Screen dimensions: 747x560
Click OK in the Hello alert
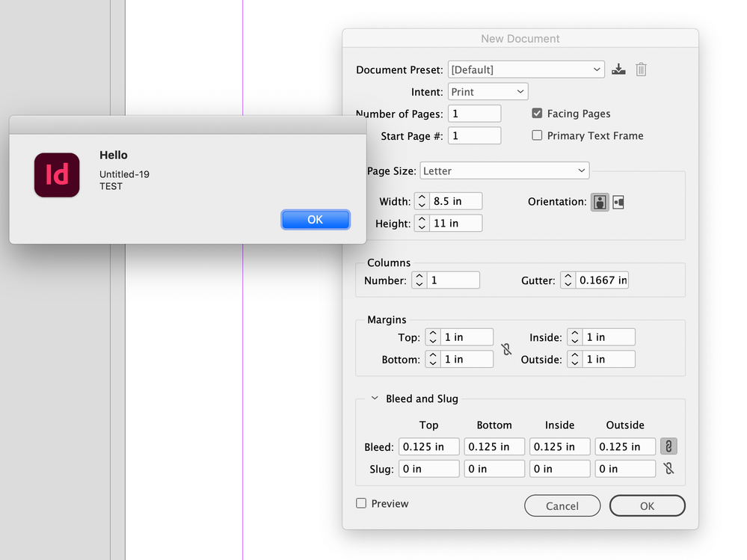[x=316, y=219]
